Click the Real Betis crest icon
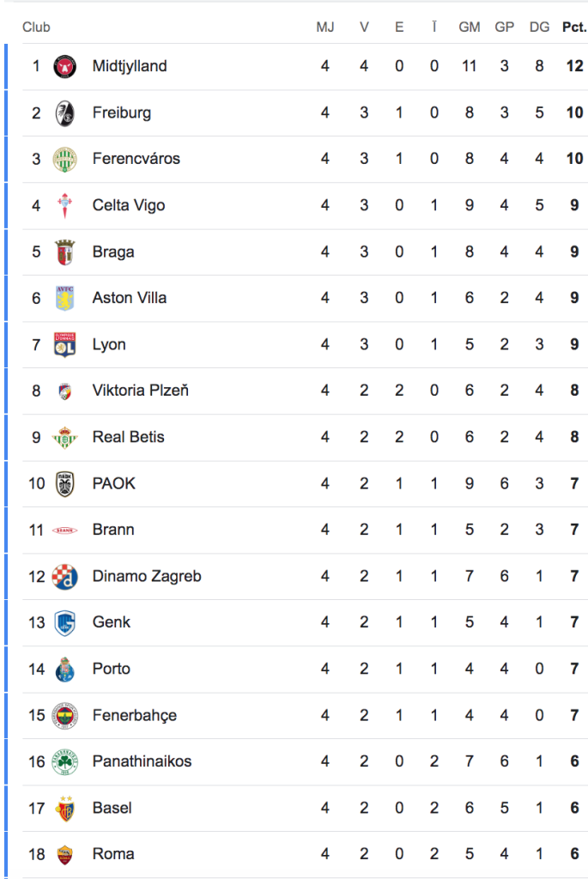Viewport: 588px width, 879px height. click(x=65, y=438)
